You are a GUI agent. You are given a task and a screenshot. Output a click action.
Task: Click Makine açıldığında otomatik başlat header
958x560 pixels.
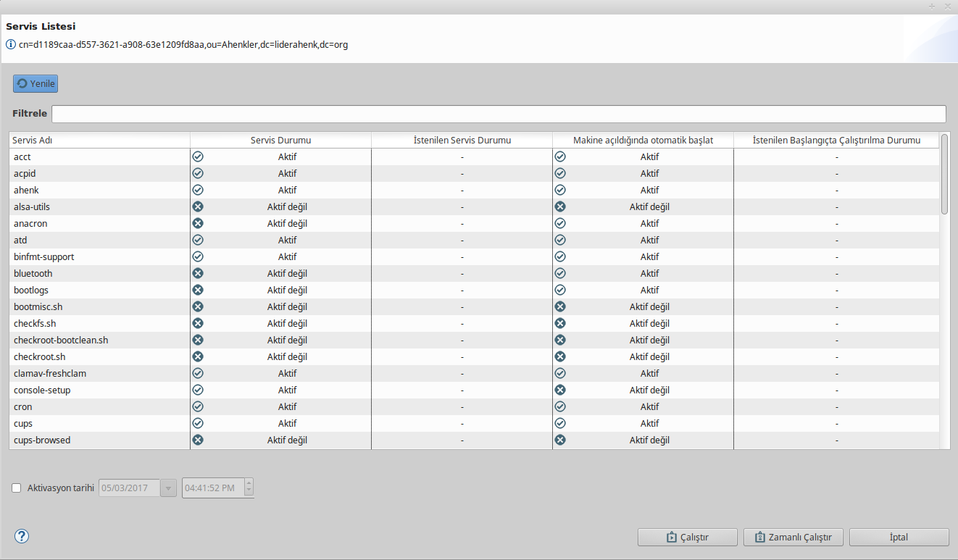pos(643,140)
